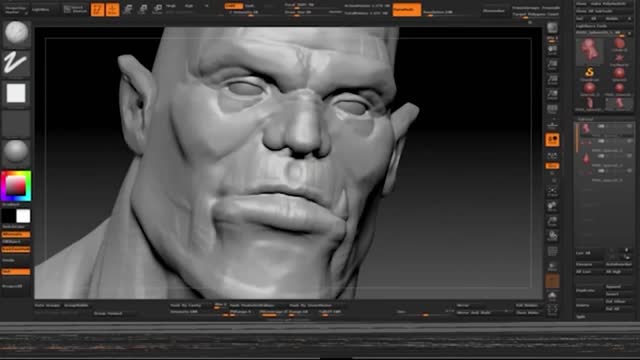Click the ZRemesher button
Screen dimensions: 640x360
[494, 10]
